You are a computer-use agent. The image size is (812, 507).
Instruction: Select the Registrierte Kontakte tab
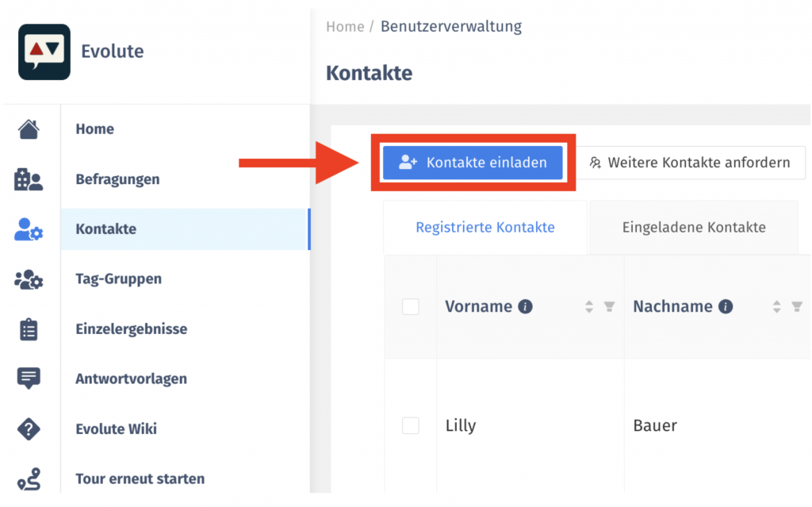[485, 228]
